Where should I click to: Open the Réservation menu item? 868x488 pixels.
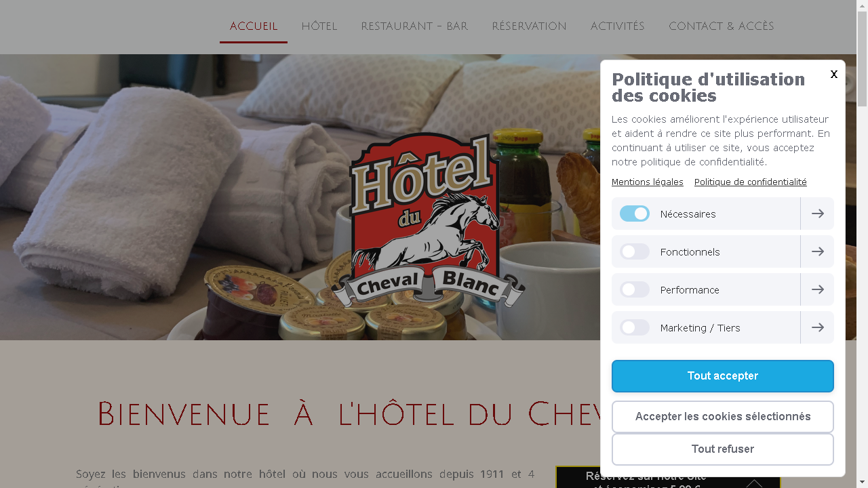click(529, 26)
